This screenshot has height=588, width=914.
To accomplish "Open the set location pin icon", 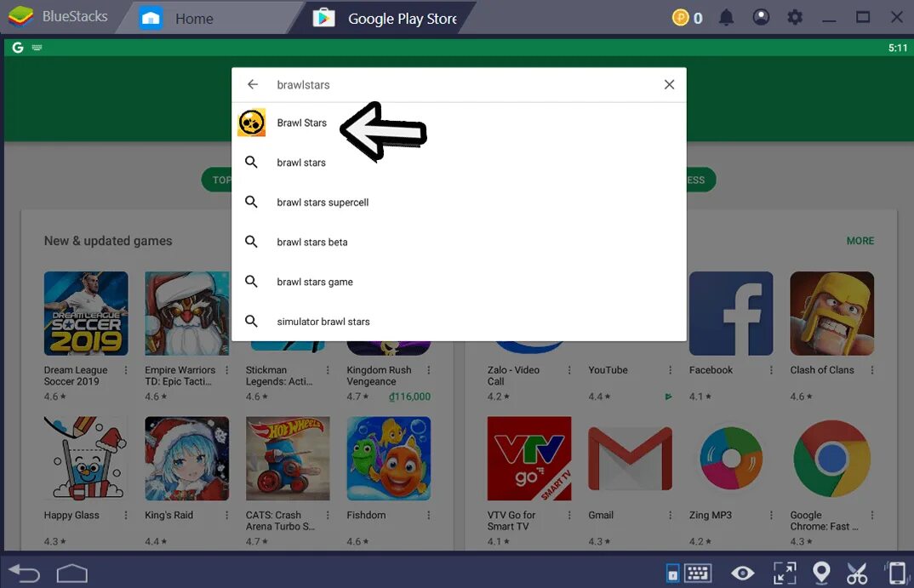I will pos(821,574).
